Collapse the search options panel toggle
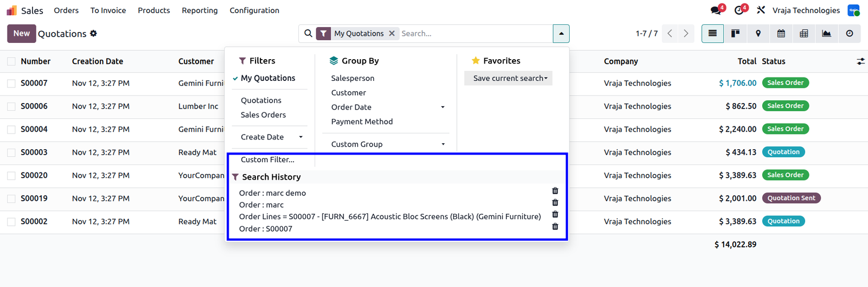868x287 pixels. 561,34
